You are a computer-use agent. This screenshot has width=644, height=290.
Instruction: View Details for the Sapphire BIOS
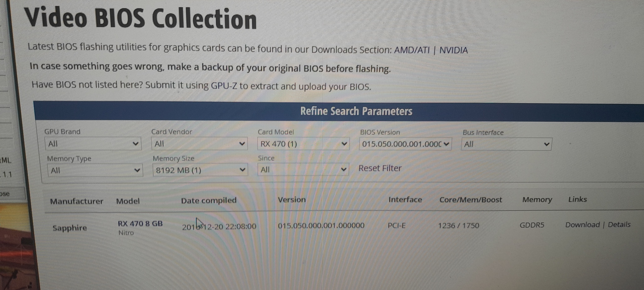click(619, 225)
